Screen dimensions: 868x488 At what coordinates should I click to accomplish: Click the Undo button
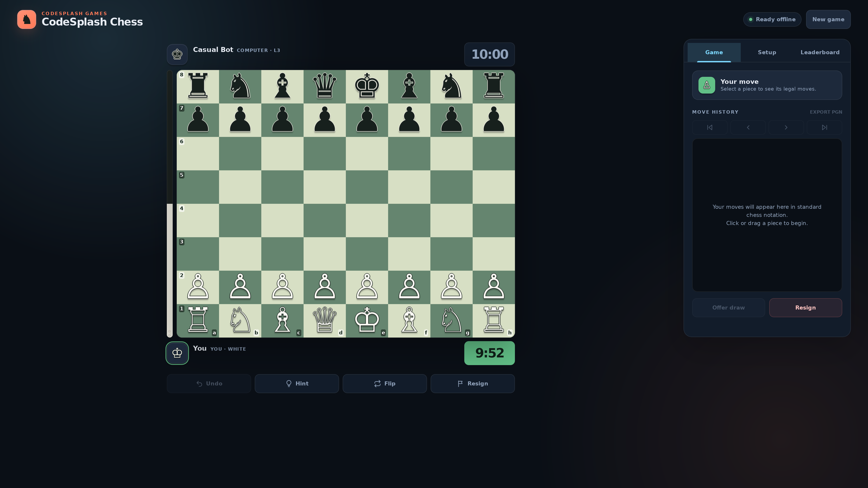click(x=209, y=384)
